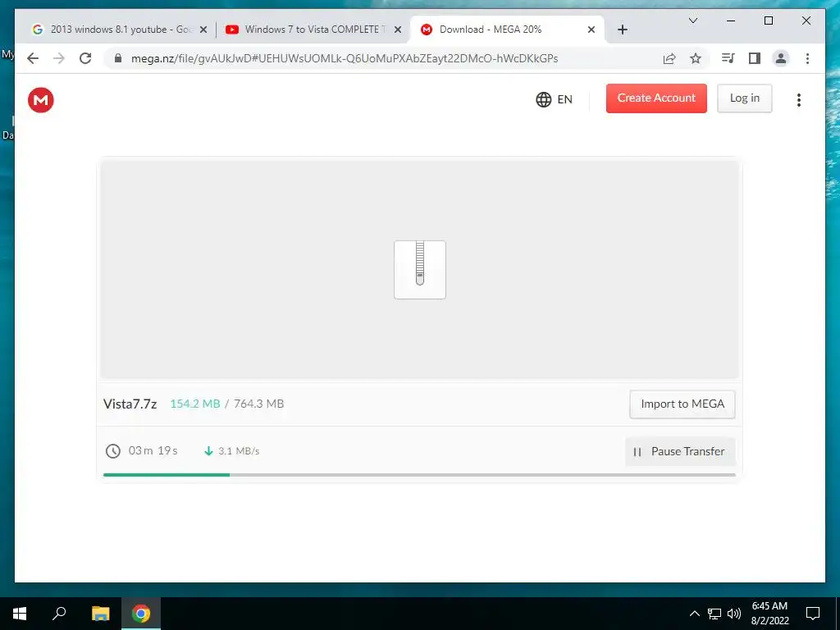The width and height of the screenshot is (840, 630).
Task: Minimize the Chrome window
Action: click(x=731, y=21)
